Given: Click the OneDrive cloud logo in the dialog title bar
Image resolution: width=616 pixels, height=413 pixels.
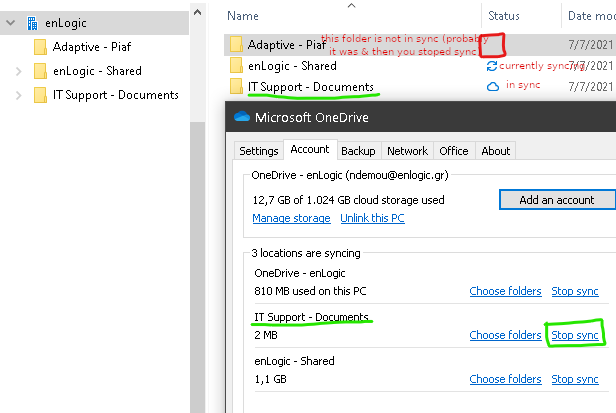Looking at the screenshot, I should pyautogui.click(x=242, y=117).
